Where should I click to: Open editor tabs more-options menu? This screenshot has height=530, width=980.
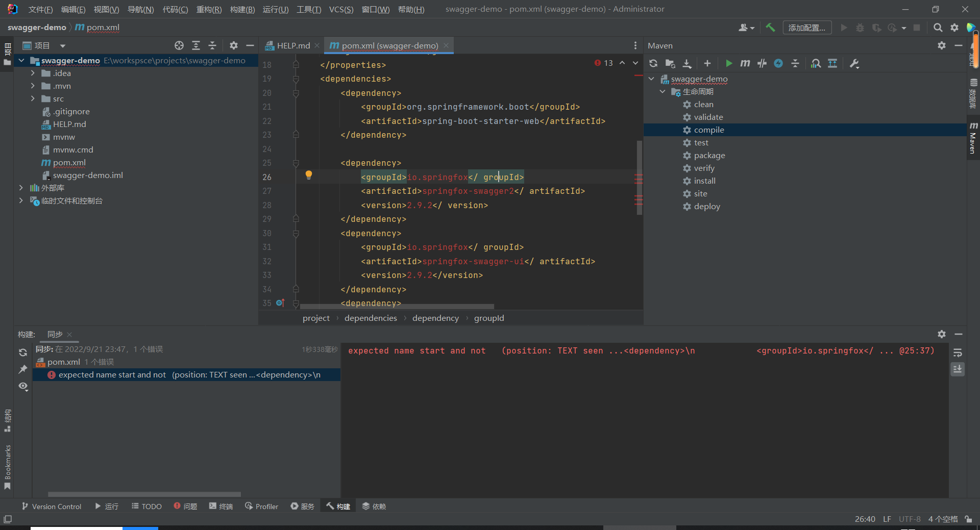click(635, 45)
